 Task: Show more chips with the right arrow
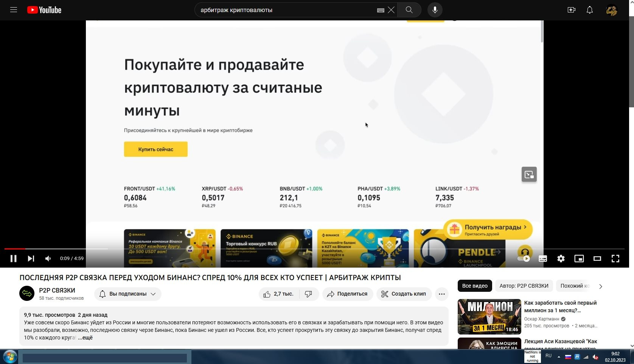click(x=600, y=286)
